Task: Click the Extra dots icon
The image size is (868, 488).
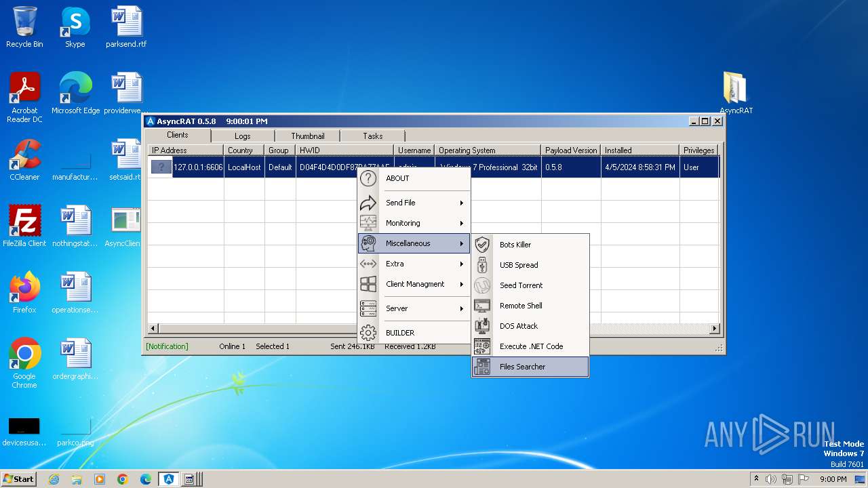Action: coord(368,264)
